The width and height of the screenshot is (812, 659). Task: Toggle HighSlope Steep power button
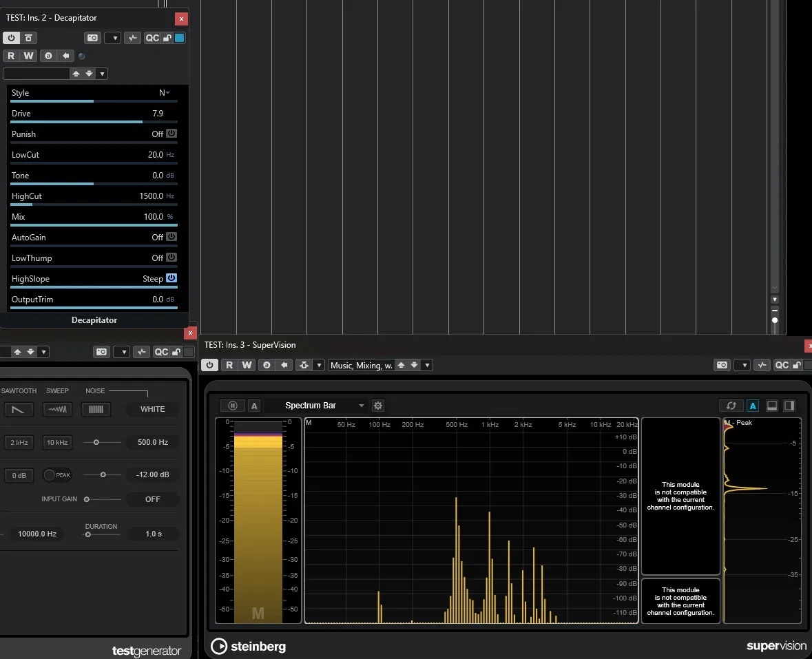point(171,278)
